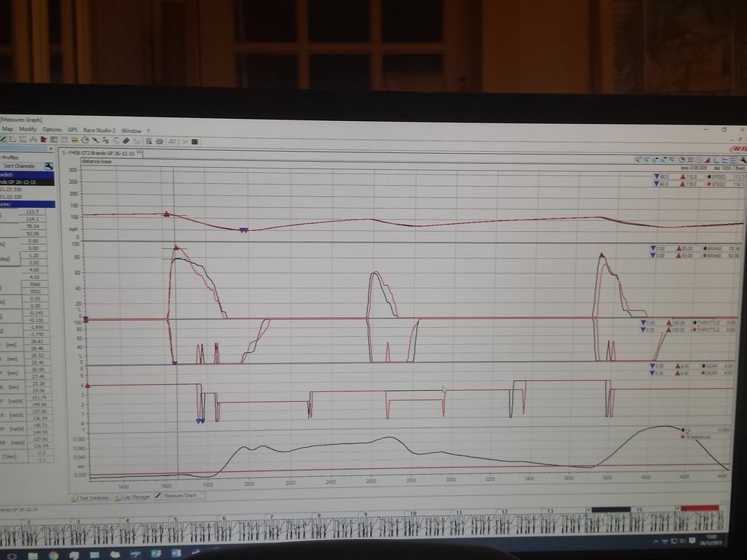Open the Modify menu

(28, 129)
